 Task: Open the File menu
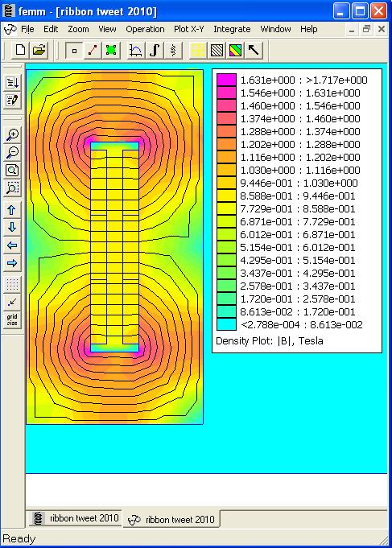(x=27, y=29)
